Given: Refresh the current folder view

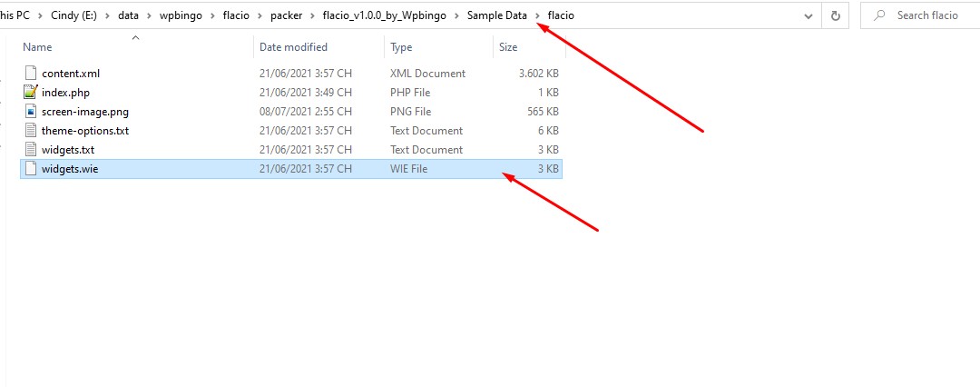Looking at the screenshot, I should 835,15.
